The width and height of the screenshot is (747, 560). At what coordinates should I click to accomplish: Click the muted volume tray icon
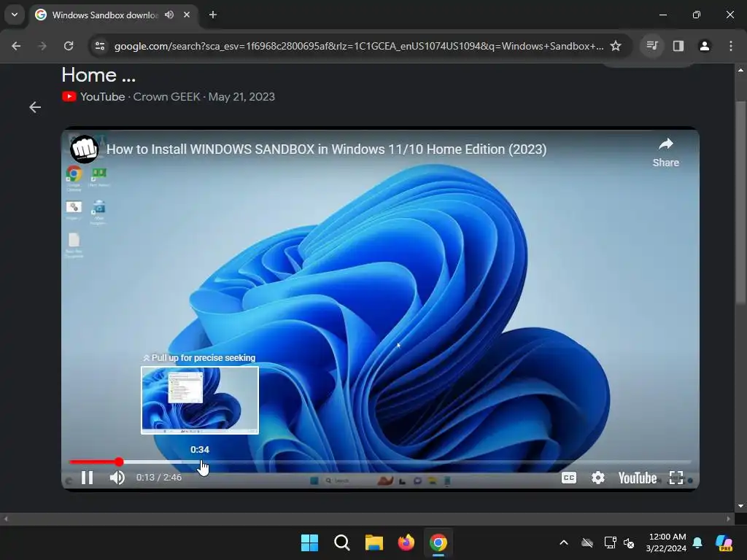(630, 542)
